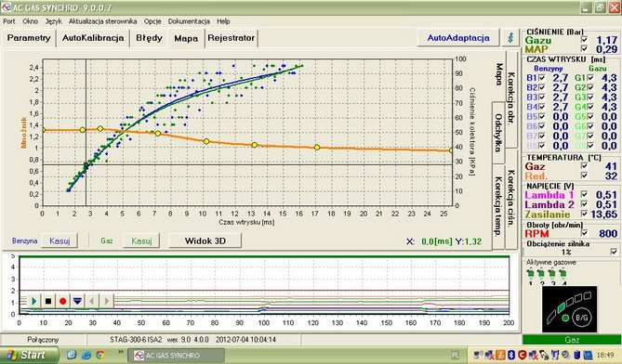The height and width of the screenshot is (364, 622).
Task: Toggle the Gazu pressure checkbox
Action: pyautogui.click(x=584, y=40)
